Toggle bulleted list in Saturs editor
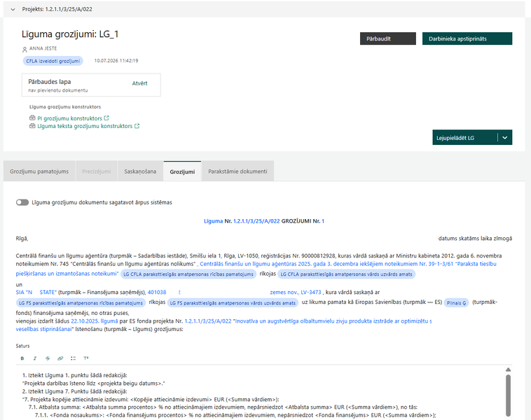531x420 pixels. [x=73, y=358]
